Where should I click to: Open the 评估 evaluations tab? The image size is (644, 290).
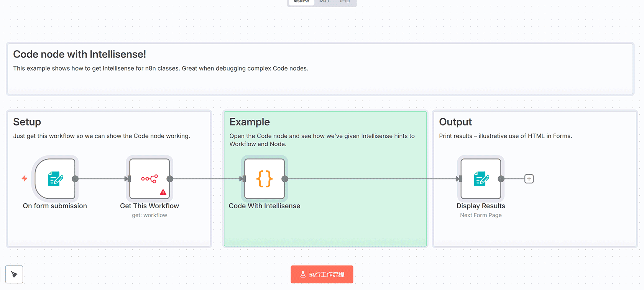[345, 2]
